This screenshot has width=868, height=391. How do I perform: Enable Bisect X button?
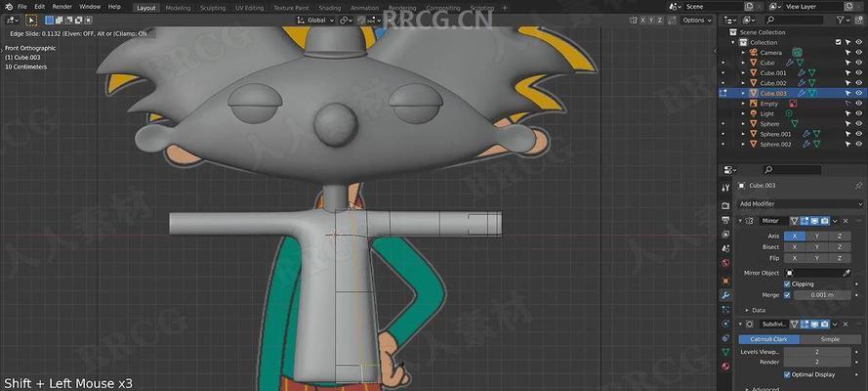[795, 247]
